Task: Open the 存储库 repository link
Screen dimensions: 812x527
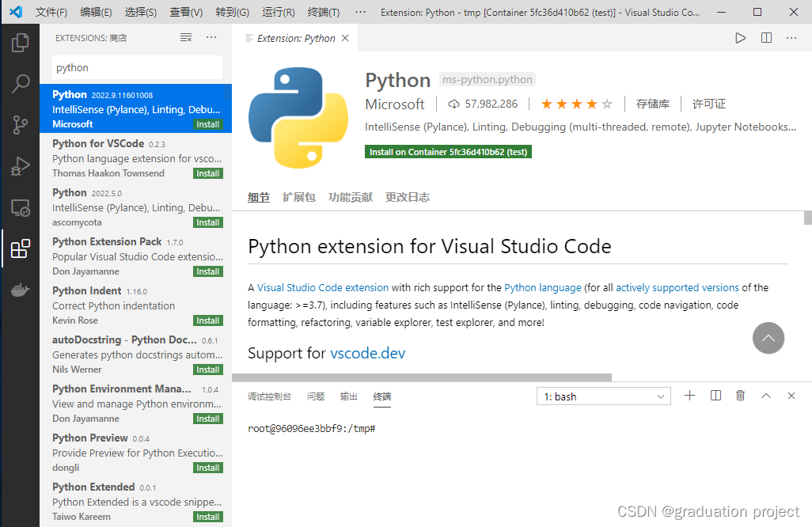Action: [652, 104]
